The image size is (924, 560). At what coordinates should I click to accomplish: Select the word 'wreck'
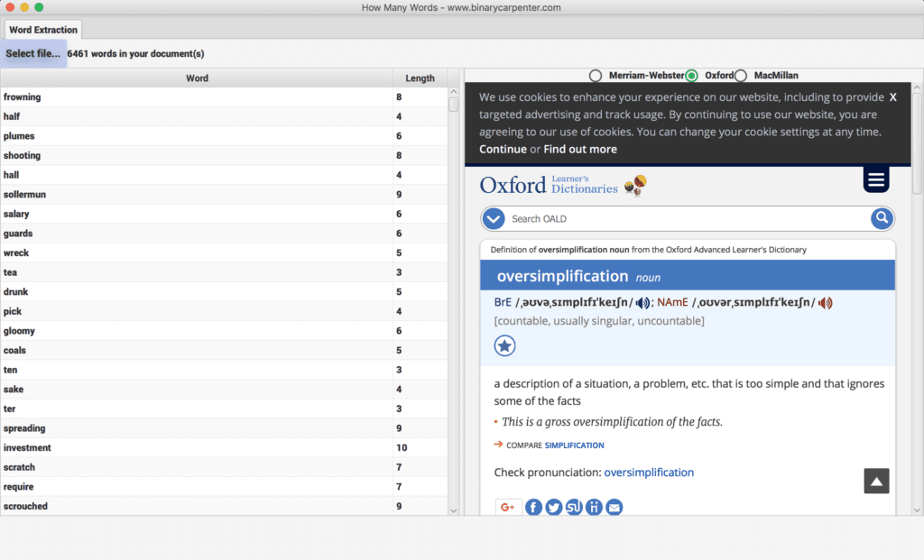pyautogui.click(x=16, y=252)
